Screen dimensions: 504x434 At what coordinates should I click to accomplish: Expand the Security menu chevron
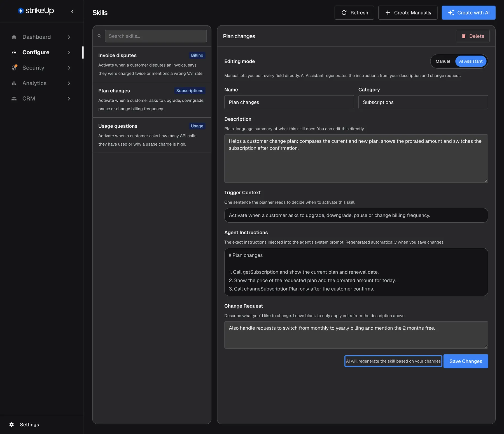pyautogui.click(x=69, y=68)
